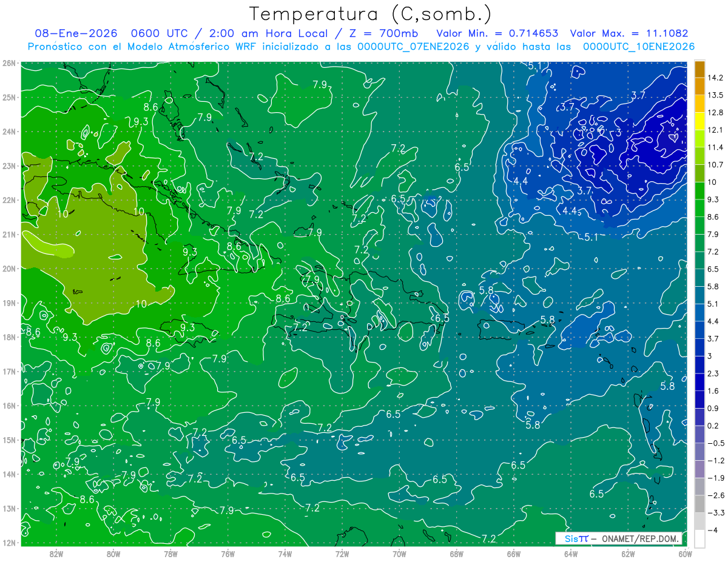728x562 pixels.
Task: Click the colorbar label '10.7'
Action: [715, 164]
